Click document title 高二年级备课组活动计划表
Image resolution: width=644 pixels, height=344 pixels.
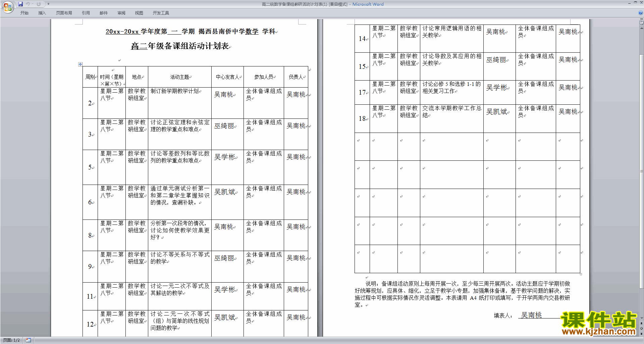coord(180,46)
